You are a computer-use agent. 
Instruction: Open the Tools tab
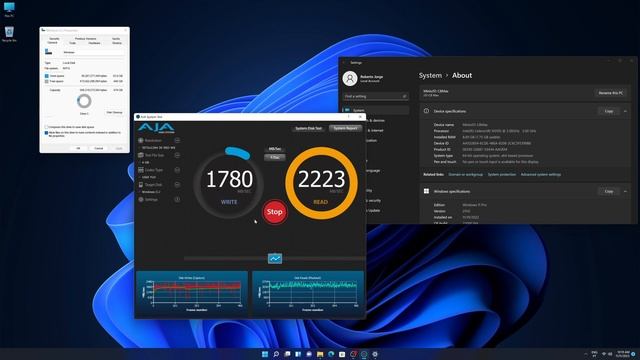(72, 43)
